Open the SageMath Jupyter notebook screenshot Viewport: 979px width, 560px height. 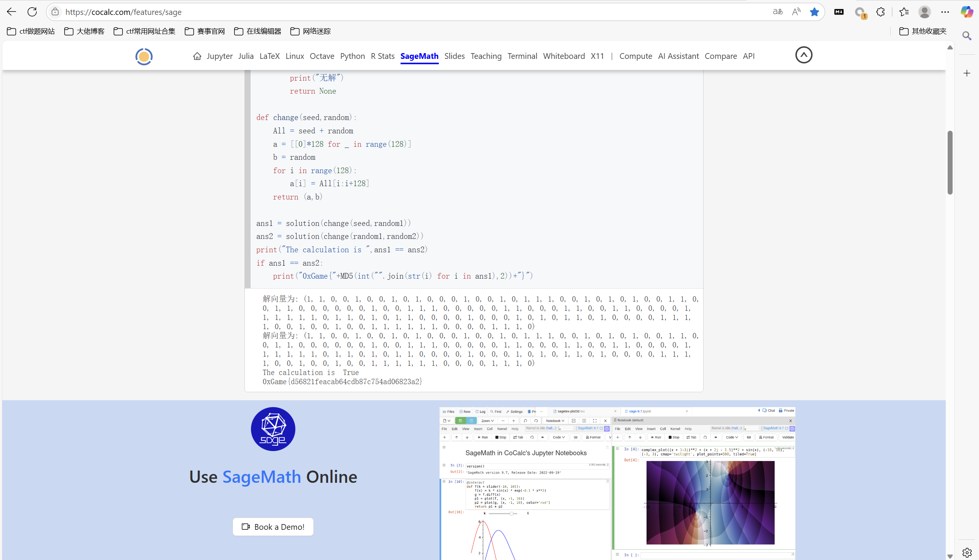coord(617,484)
